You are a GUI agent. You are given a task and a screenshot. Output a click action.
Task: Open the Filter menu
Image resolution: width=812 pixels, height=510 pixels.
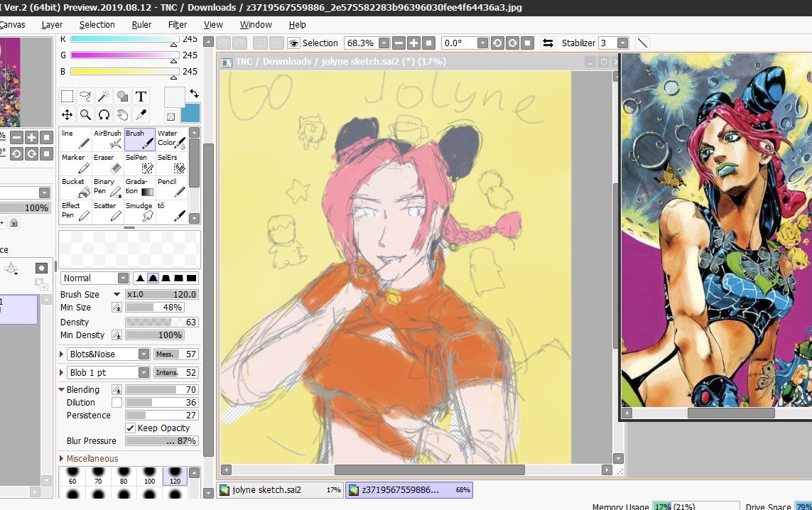[x=177, y=24]
